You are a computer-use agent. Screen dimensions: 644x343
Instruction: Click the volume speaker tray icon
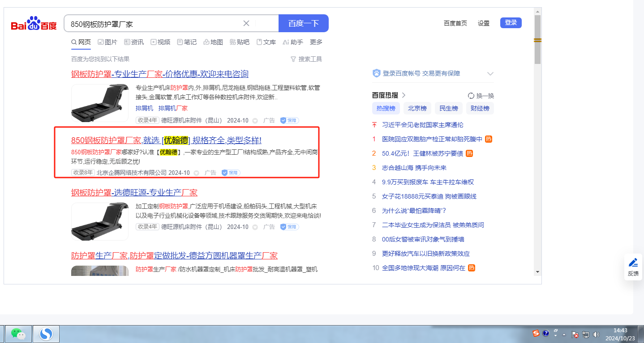tap(596, 334)
